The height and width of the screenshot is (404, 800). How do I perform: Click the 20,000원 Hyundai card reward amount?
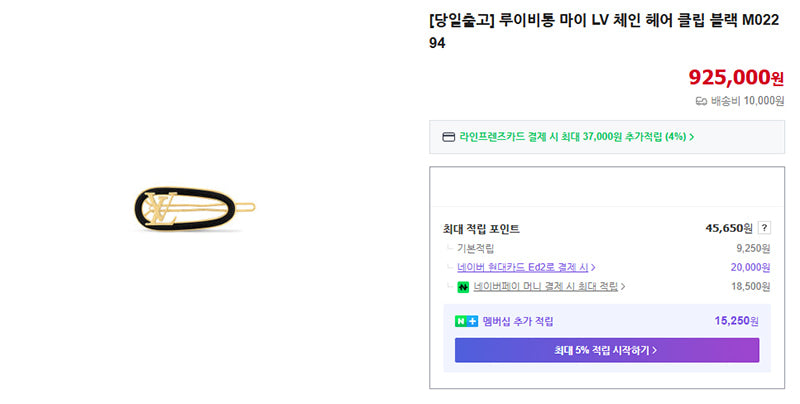750,267
